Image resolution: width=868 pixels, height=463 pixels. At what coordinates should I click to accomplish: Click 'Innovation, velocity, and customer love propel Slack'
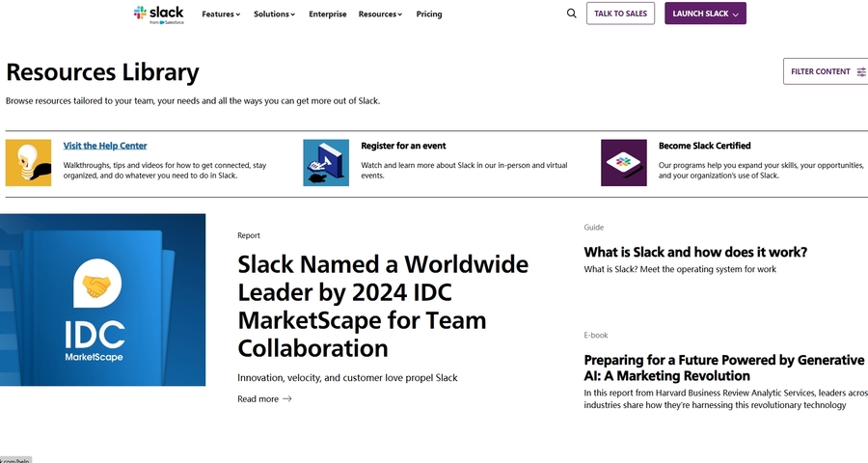click(x=347, y=378)
